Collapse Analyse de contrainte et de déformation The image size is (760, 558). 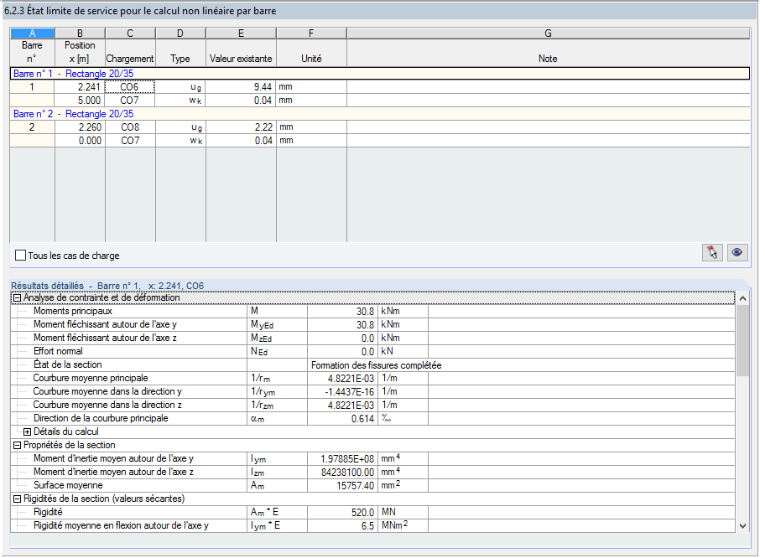pos(17,298)
